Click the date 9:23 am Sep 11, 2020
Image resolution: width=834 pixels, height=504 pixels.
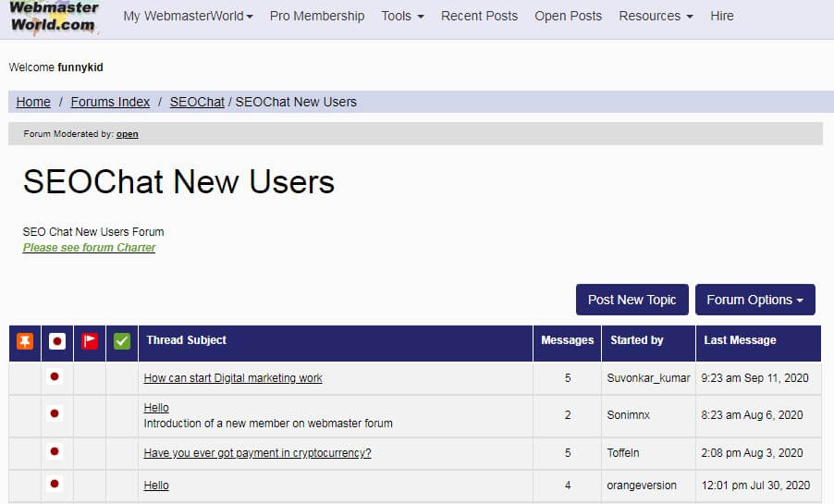[754, 378]
